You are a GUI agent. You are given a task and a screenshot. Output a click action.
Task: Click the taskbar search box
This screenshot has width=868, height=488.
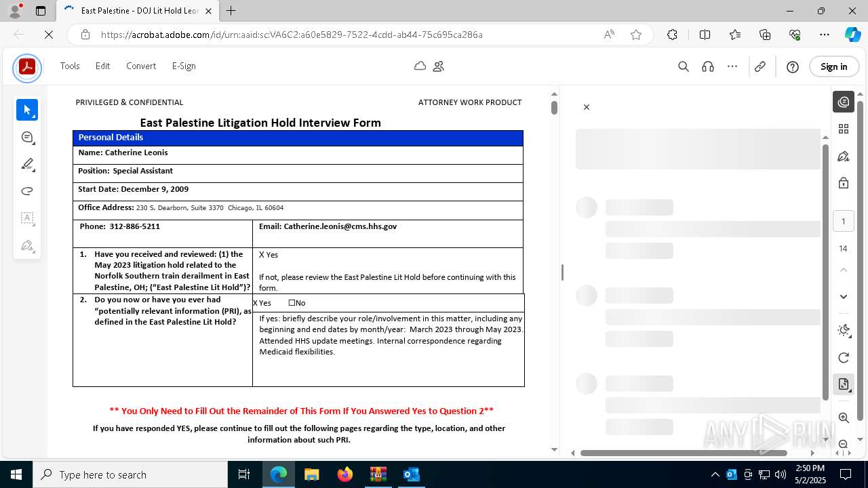point(130,474)
